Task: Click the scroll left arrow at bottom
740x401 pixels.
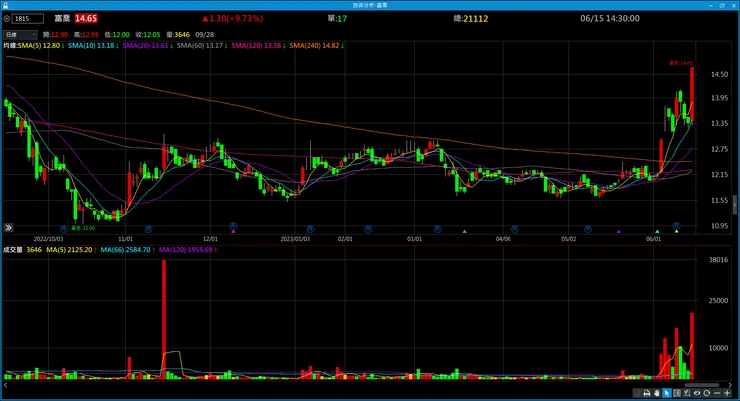Action: 6,385
